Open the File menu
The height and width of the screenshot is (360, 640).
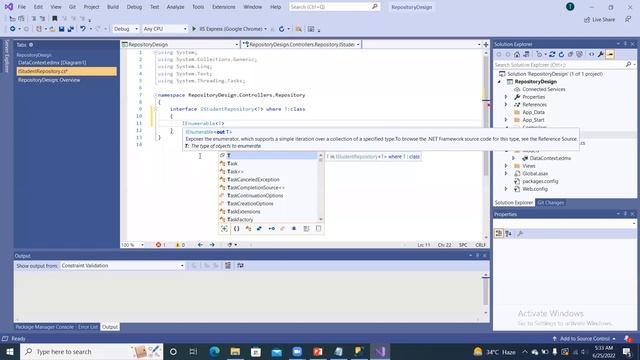(x=22, y=7)
